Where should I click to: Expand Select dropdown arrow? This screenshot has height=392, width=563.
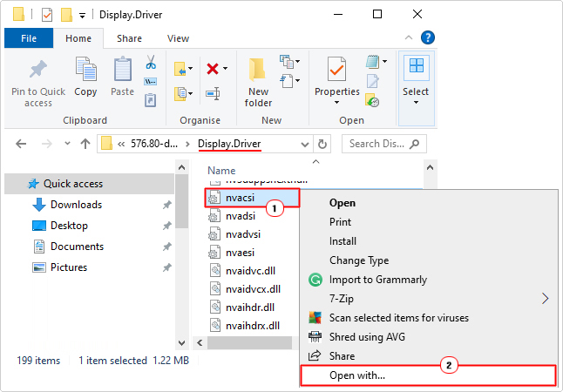click(x=416, y=103)
